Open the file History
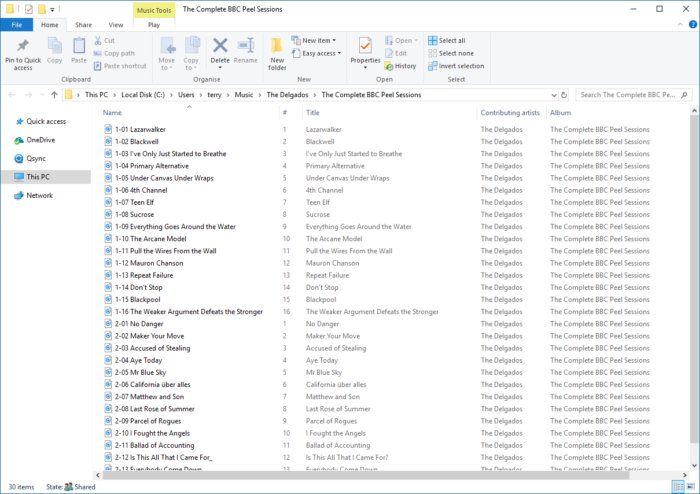 click(400, 66)
